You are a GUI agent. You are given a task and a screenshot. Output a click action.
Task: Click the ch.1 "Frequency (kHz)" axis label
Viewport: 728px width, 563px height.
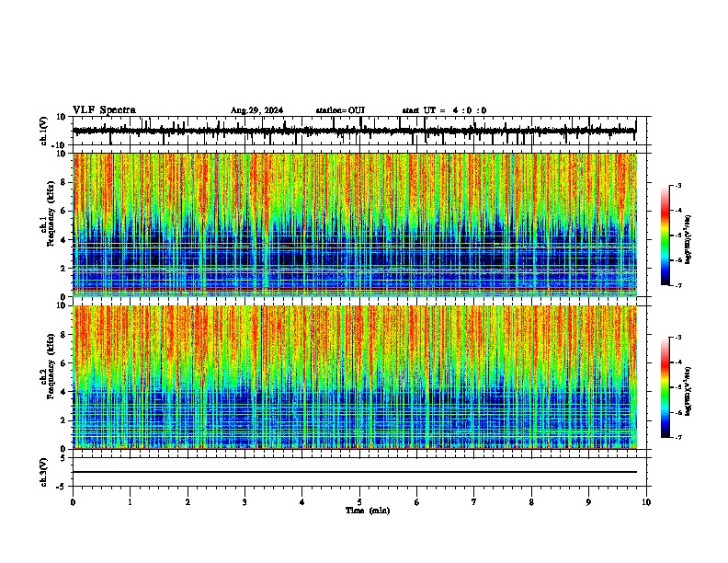51,213
